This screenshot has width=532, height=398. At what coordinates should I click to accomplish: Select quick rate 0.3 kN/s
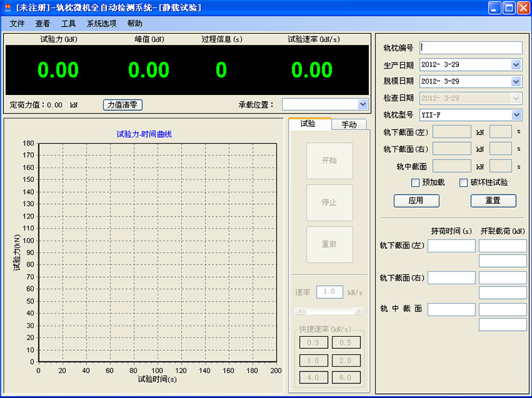(313, 342)
